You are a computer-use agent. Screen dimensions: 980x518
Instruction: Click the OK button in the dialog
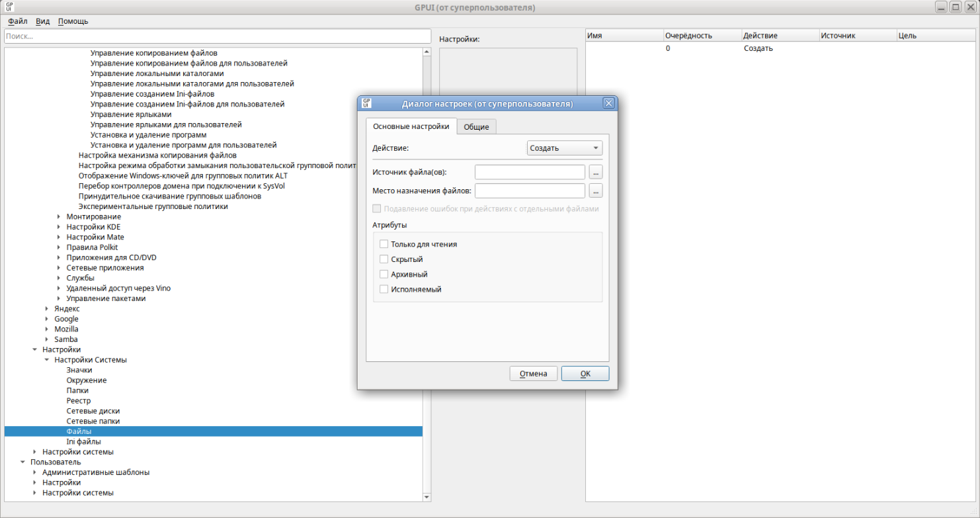point(585,374)
